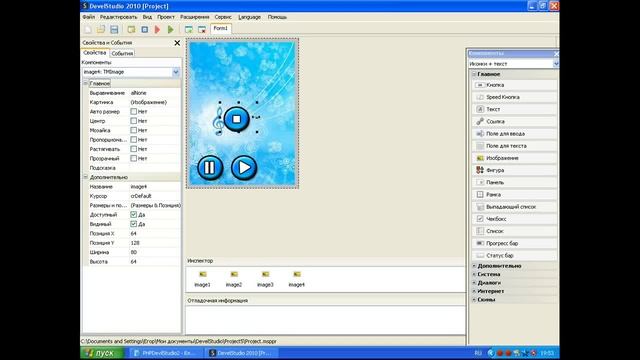Pick the Прогресс бар component
The width and height of the screenshot is (640, 360).
514,243
